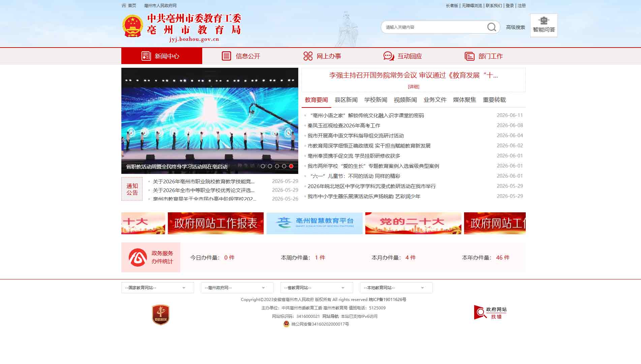Screen dimensions: 641x364
Task: Switch to the 学校新闻 tab
Action: point(376,100)
